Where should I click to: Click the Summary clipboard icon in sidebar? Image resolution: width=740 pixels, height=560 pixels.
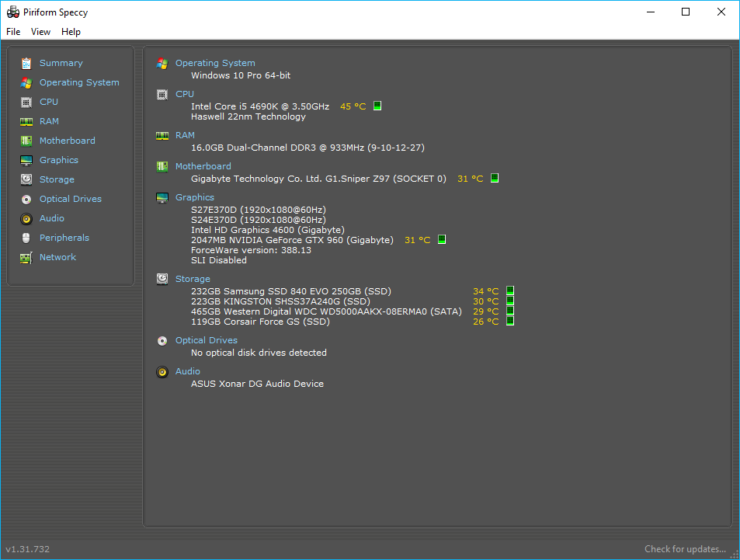(26, 63)
